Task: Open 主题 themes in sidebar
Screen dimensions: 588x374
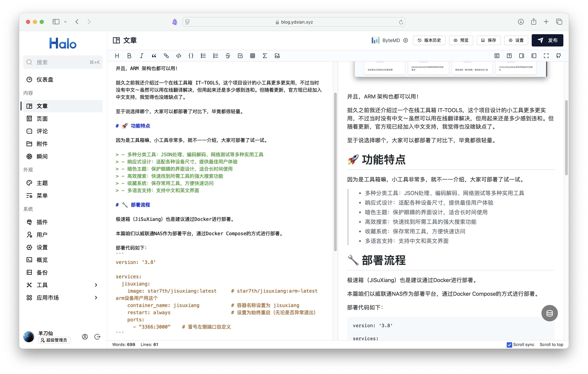Action: 63,183
